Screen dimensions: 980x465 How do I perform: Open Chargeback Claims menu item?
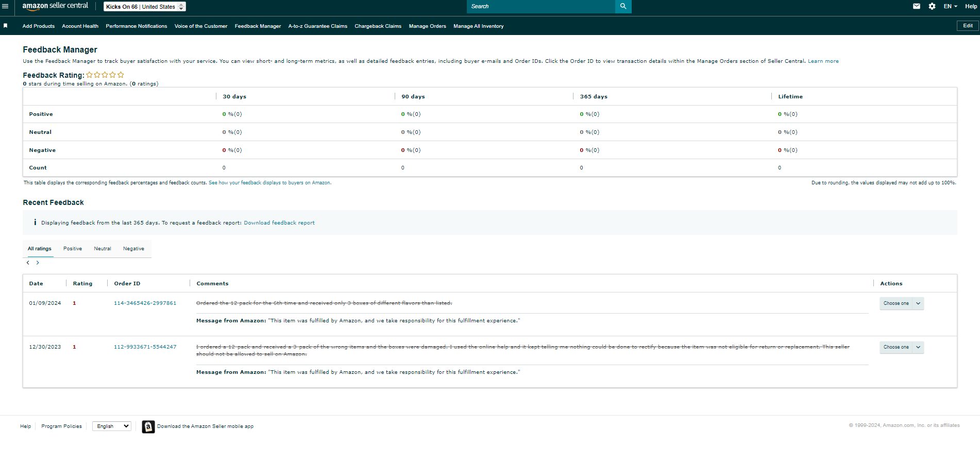378,26
